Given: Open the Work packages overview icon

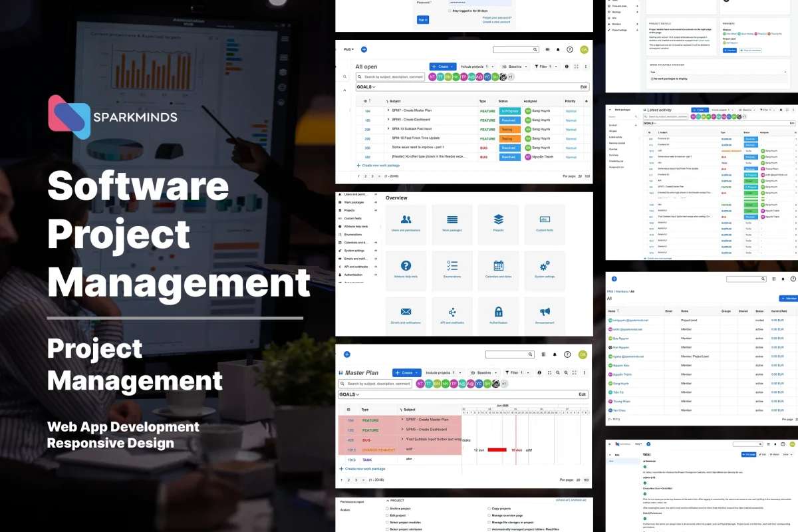Looking at the screenshot, I should [x=452, y=219].
